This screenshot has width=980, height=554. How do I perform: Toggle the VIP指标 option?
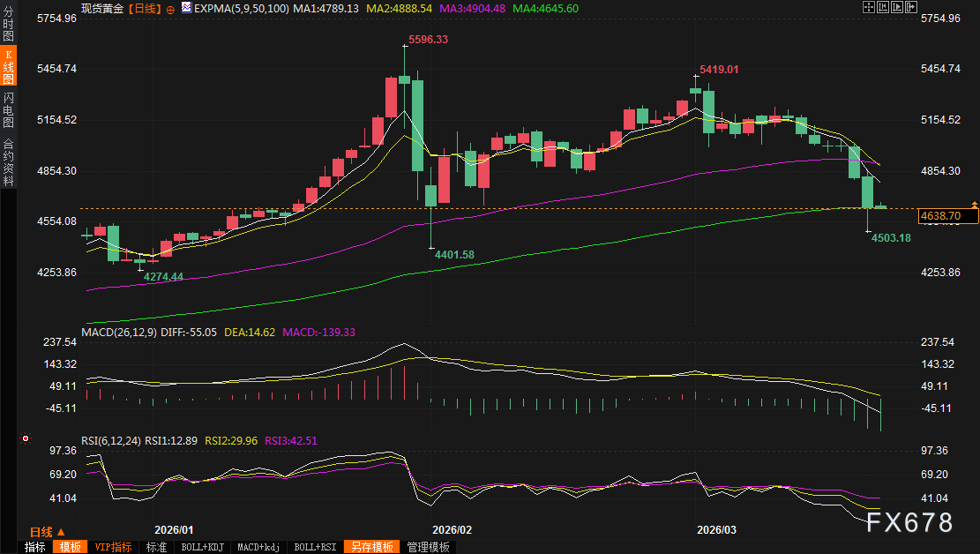point(113,546)
